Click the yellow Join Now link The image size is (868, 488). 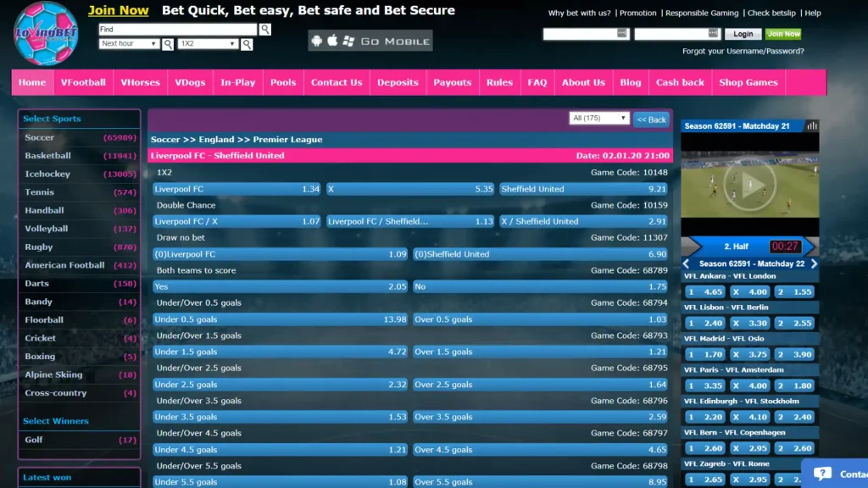click(x=119, y=10)
